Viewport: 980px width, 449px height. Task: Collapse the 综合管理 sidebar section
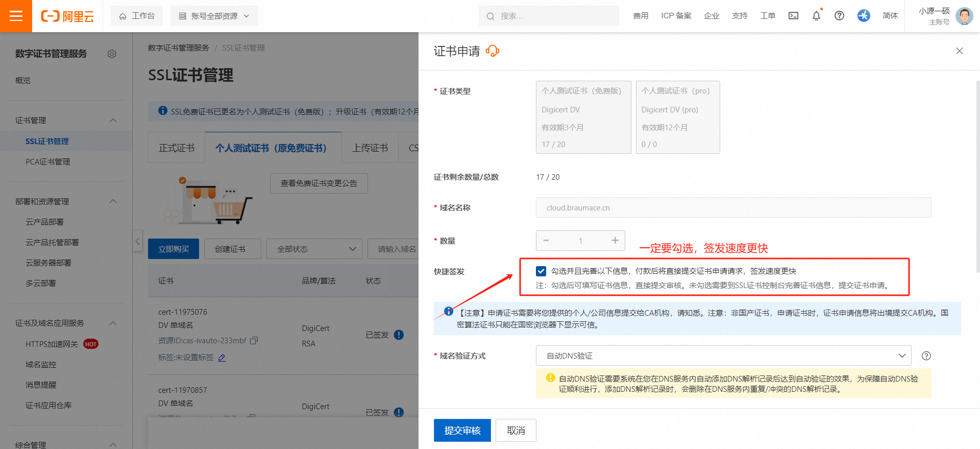[113, 444]
